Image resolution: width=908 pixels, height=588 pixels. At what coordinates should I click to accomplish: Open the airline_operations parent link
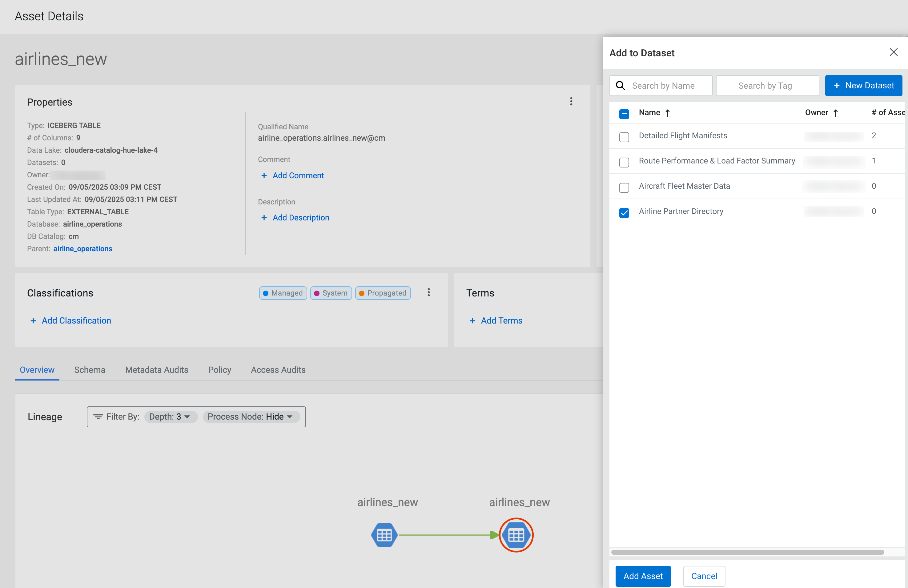click(x=82, y=248)
